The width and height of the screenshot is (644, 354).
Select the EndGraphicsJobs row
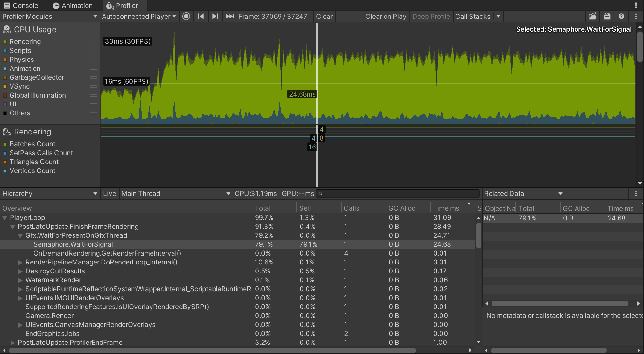(237, 334)
